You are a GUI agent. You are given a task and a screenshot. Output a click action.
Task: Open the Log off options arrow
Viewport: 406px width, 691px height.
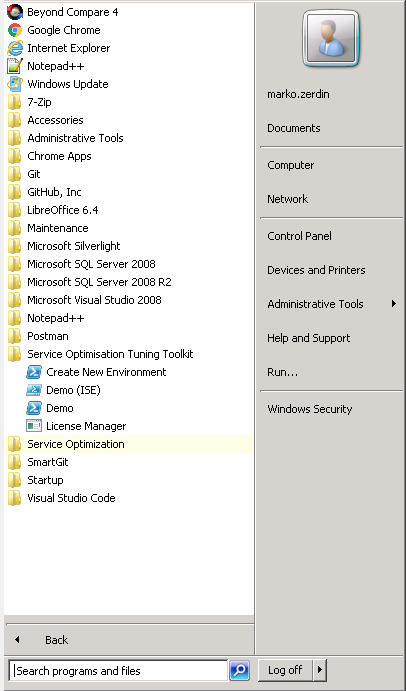click(x=320, y=670)
